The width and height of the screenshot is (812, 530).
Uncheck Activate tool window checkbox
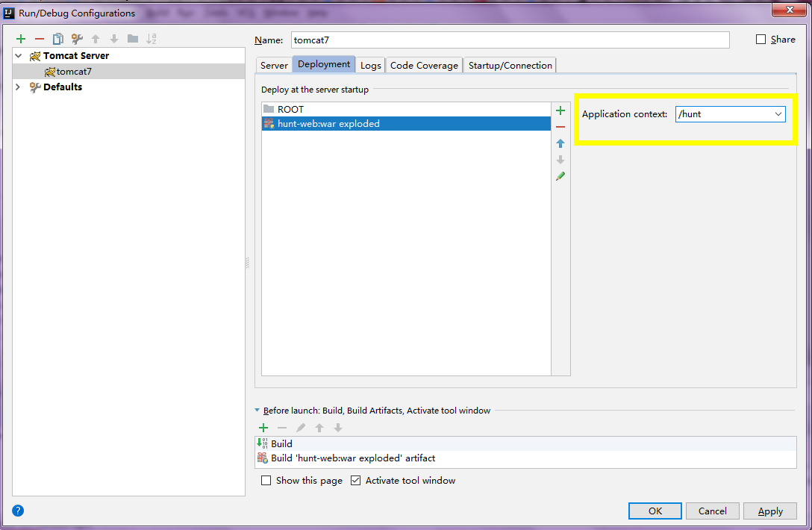[356, 480]
